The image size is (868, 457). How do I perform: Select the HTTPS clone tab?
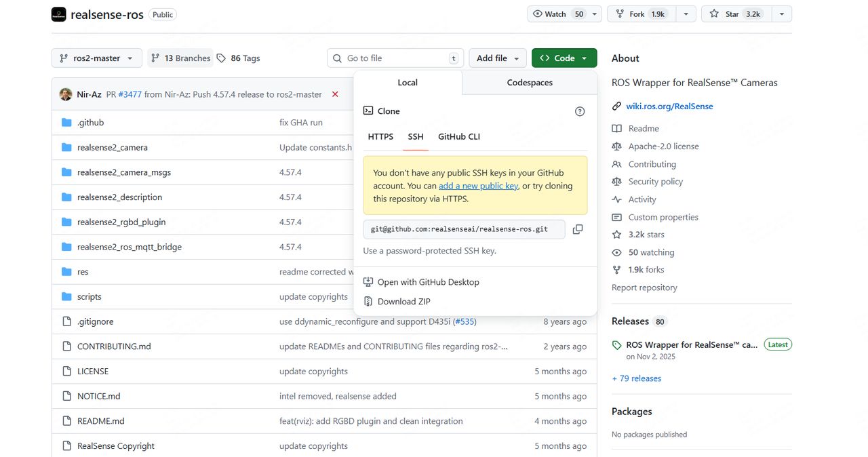(x=380, y=137)
